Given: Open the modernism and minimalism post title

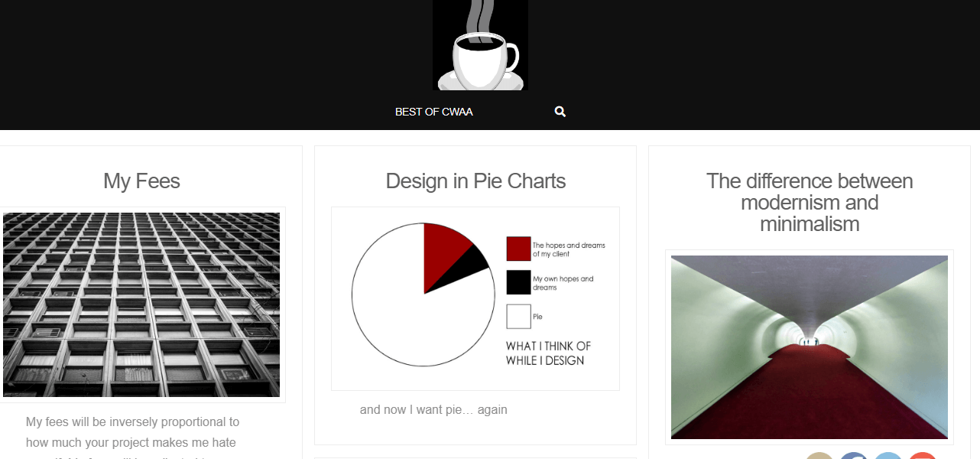Looking at the screenshot, I should (x=810, y=203).
